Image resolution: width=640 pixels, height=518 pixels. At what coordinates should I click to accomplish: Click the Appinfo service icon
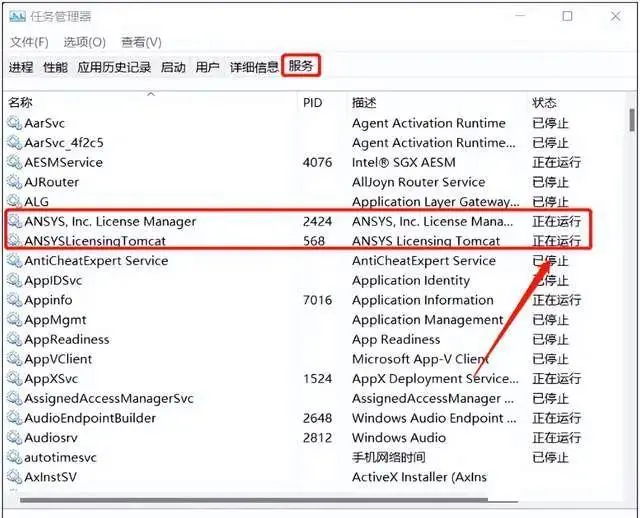tap(14, 300)
